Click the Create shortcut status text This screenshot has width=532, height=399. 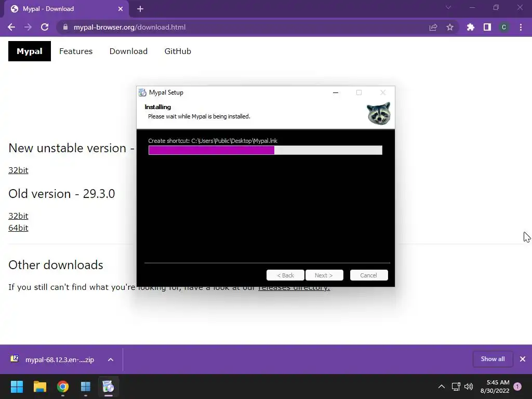coord(212,141)
